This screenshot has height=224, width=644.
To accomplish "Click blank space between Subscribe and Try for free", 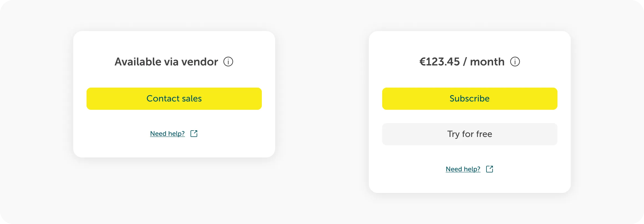I will (x=470, y=116).
